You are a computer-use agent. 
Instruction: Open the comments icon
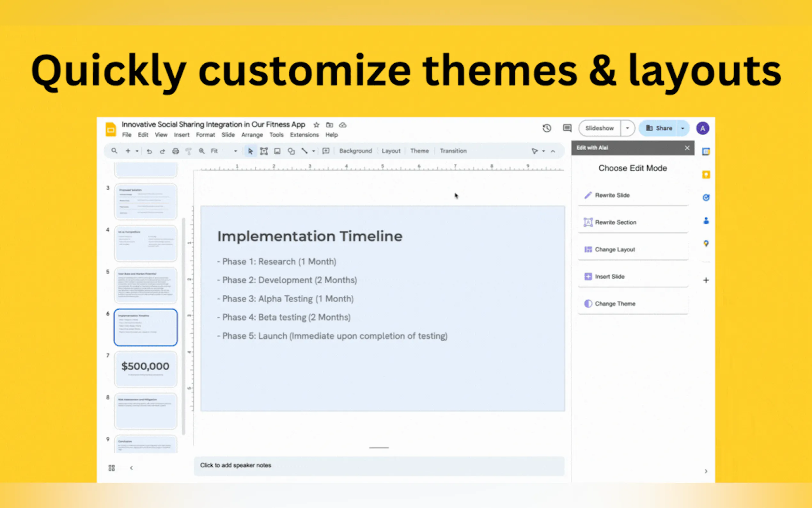tap(567, 128)
